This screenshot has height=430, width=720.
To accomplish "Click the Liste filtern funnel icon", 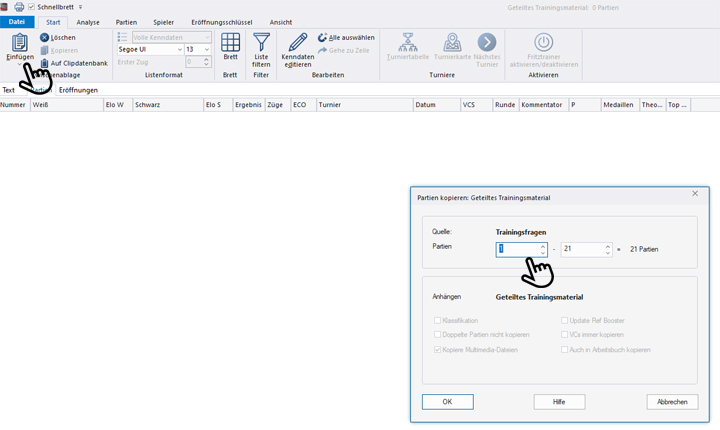I will coord(261,43).
